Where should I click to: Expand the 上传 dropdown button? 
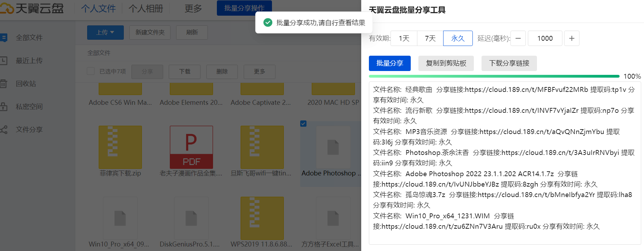click(105, 32)
